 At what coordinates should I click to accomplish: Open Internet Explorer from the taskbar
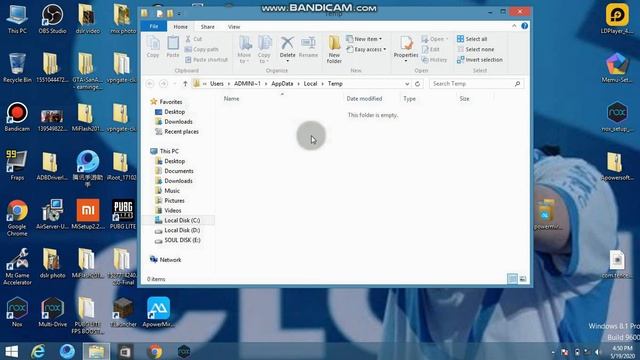(x=38, y=351)
